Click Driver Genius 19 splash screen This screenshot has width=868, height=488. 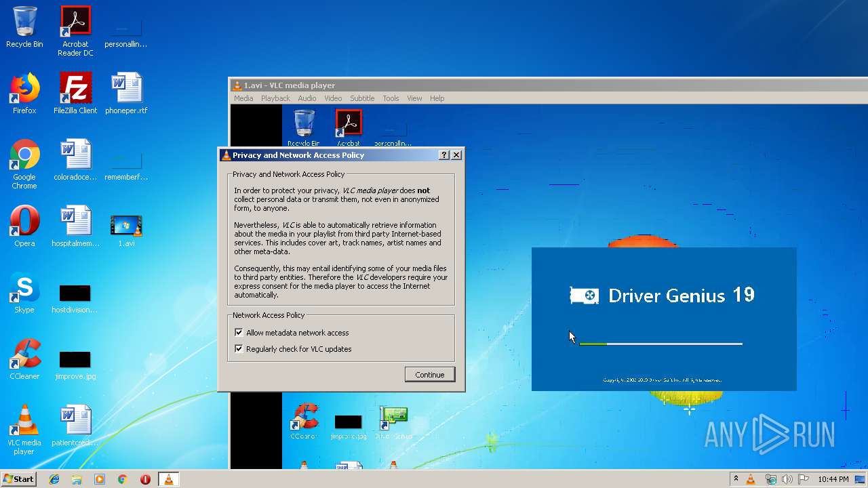point(664,319)
